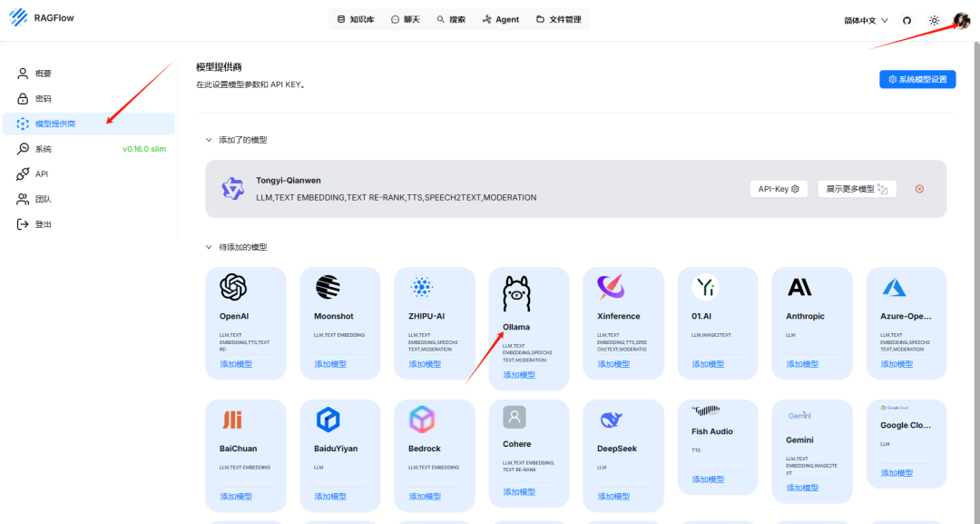Delete the Tongyi-Qianwen model via red icon
980x524 pixels.
click(x=919, y=189)
